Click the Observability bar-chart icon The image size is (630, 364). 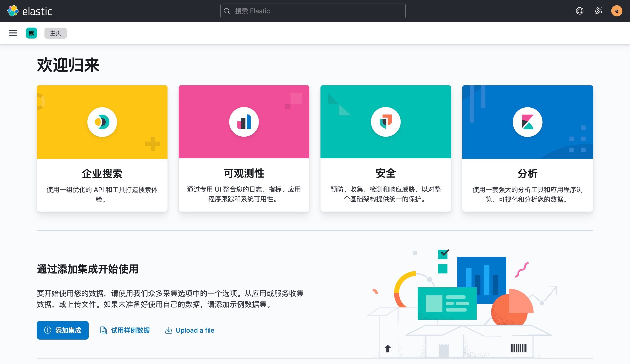coord(244,122)
